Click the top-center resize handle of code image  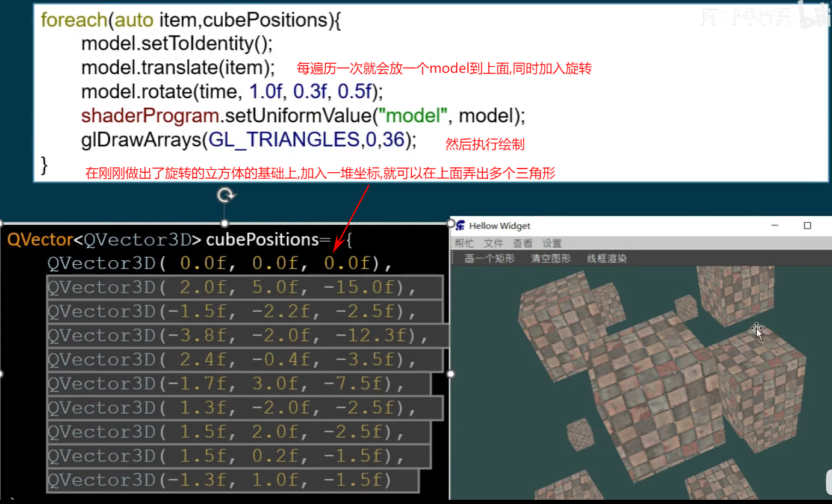[x=225, y=223]
